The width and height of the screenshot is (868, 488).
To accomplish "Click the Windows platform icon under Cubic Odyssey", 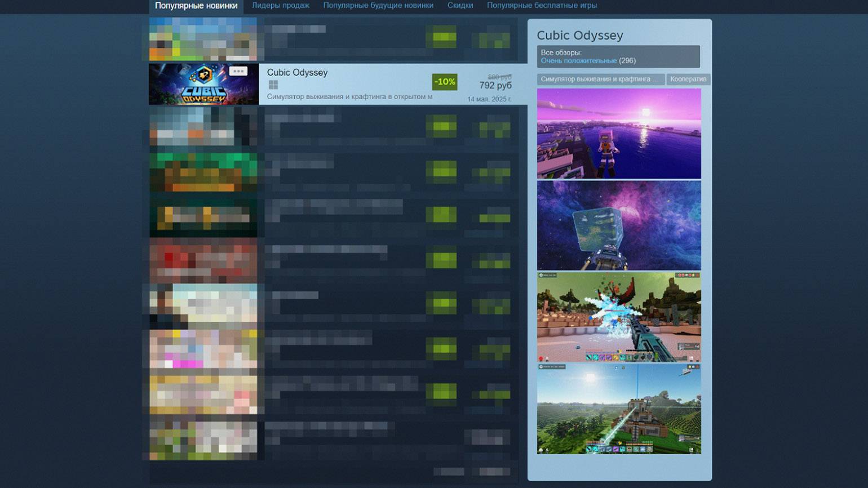I will (x=273, y=85).
